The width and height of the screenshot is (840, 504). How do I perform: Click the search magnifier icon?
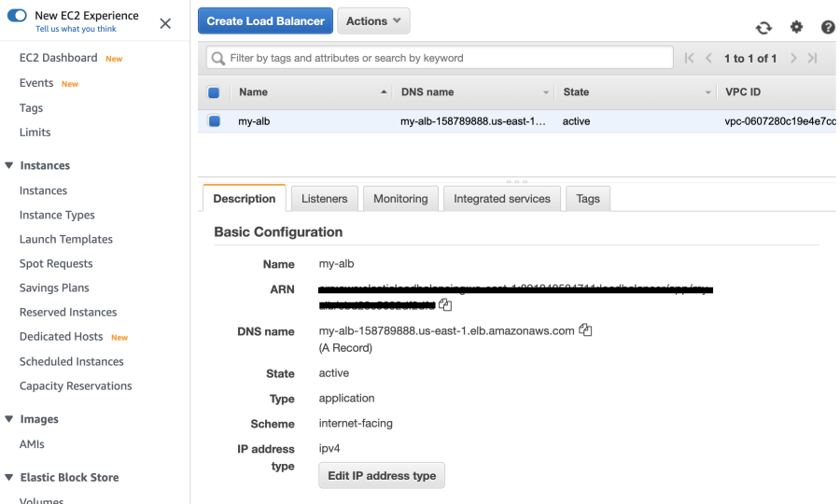pos(218,58)
